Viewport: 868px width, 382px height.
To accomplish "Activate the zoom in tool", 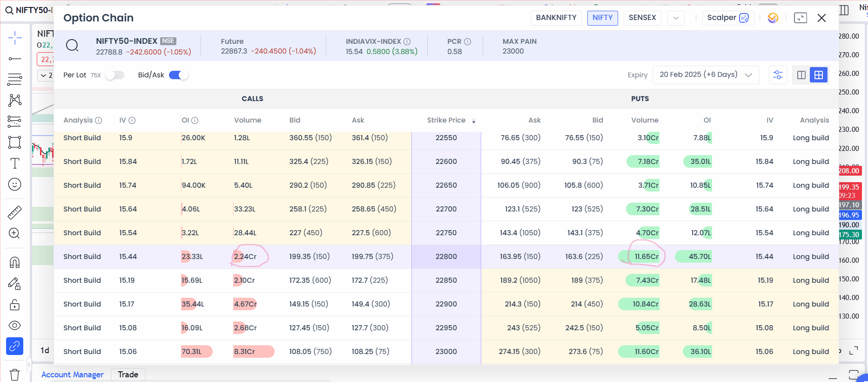I will tap(15, 233).
